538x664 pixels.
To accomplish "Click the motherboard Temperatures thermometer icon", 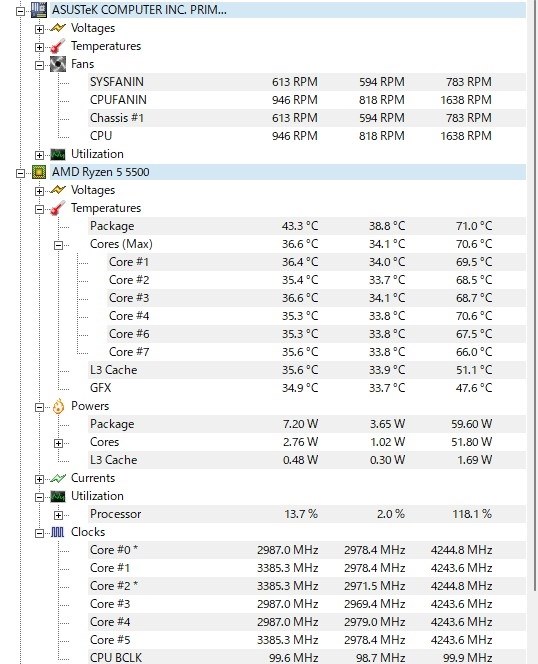I will (58, 46).
